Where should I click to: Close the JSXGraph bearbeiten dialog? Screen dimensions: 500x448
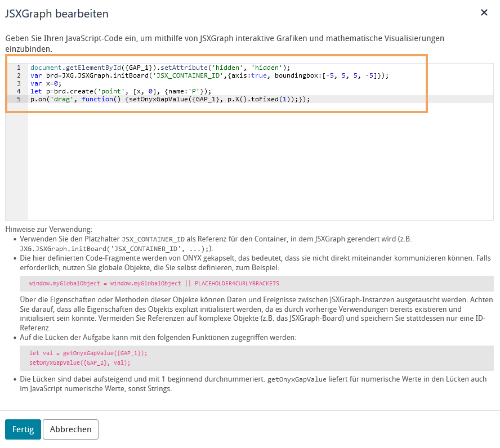click(x=484, y=13)
